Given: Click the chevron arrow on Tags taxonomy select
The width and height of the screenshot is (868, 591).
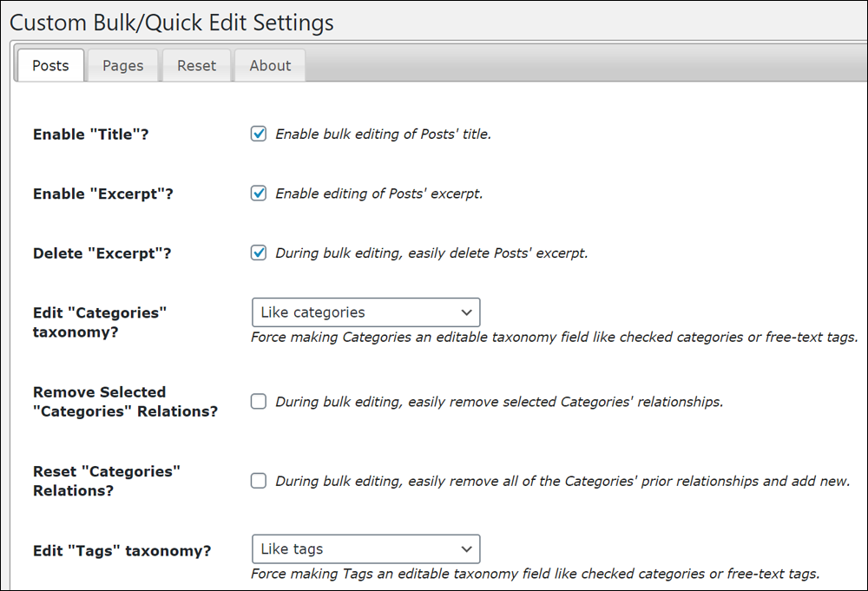Looking at the screenshot, I should coord(467,549).
